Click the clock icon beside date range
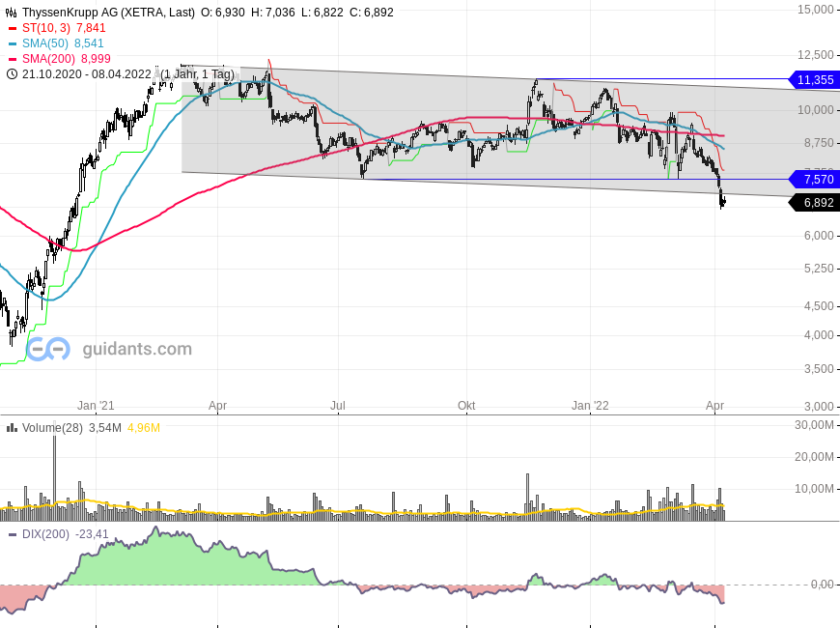 tap(12, 74)
